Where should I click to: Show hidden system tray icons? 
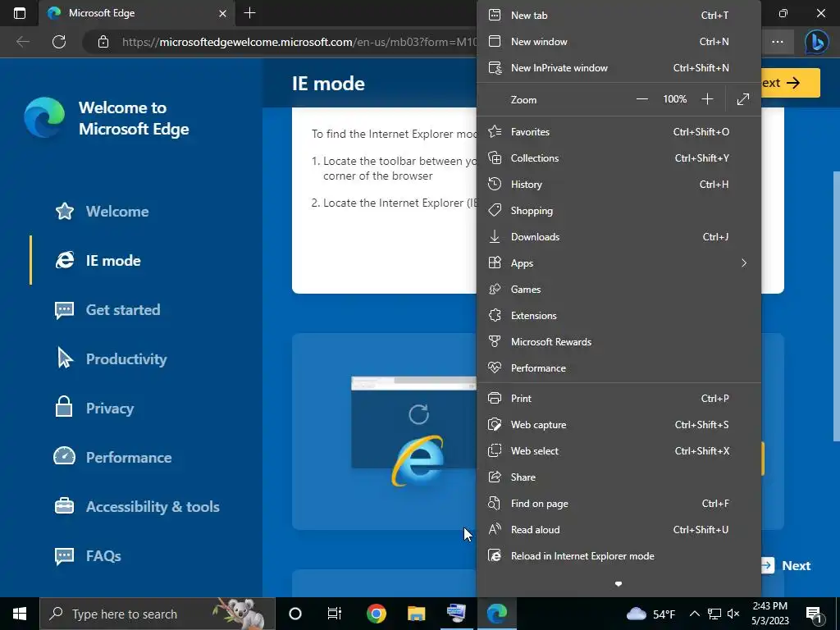point(694,614)
